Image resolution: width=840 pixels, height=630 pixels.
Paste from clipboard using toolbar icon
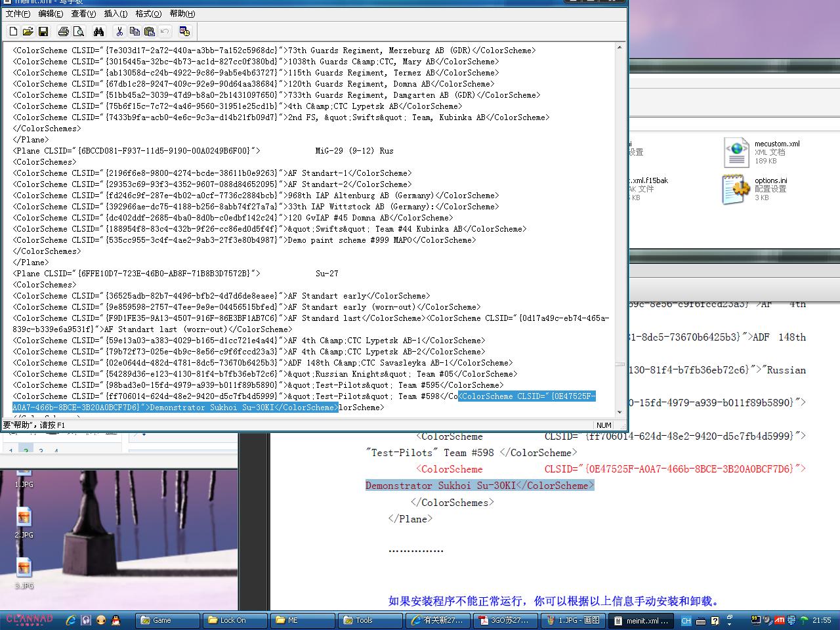pyautogui.click(x=150, y=31)
